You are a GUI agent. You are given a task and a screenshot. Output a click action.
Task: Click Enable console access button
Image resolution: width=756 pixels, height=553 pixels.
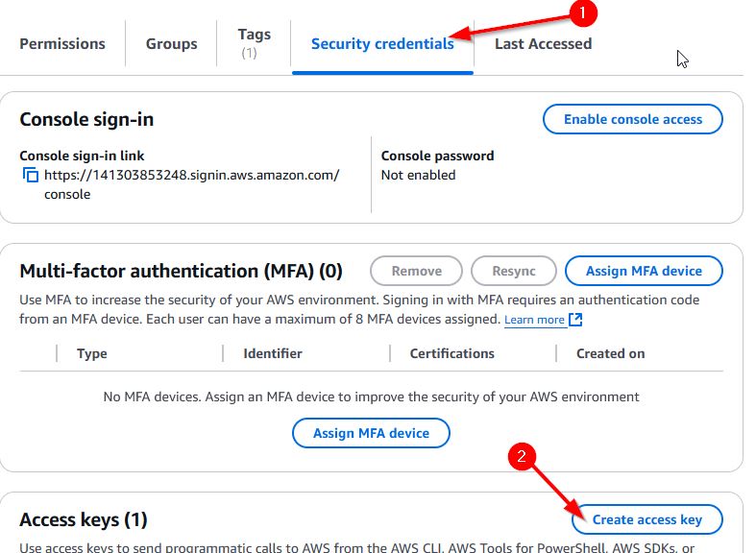tap(633, 119)
